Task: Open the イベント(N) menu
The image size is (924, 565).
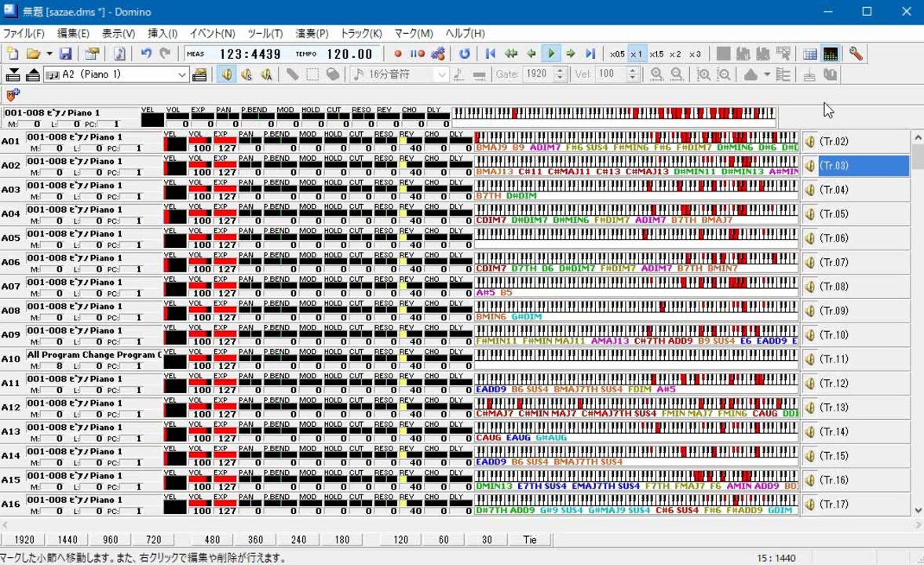Action: coord(212,34)
